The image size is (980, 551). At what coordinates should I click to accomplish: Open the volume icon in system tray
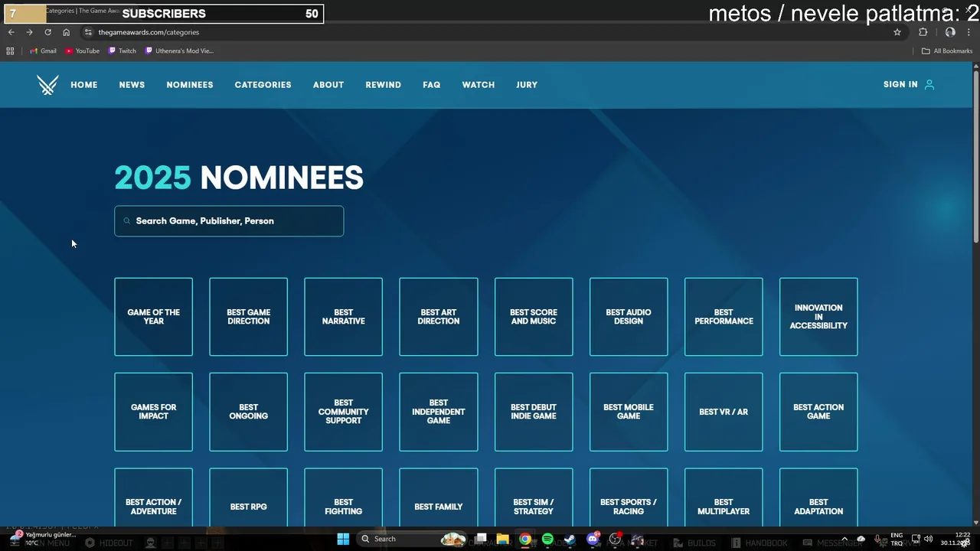[928, 539]
